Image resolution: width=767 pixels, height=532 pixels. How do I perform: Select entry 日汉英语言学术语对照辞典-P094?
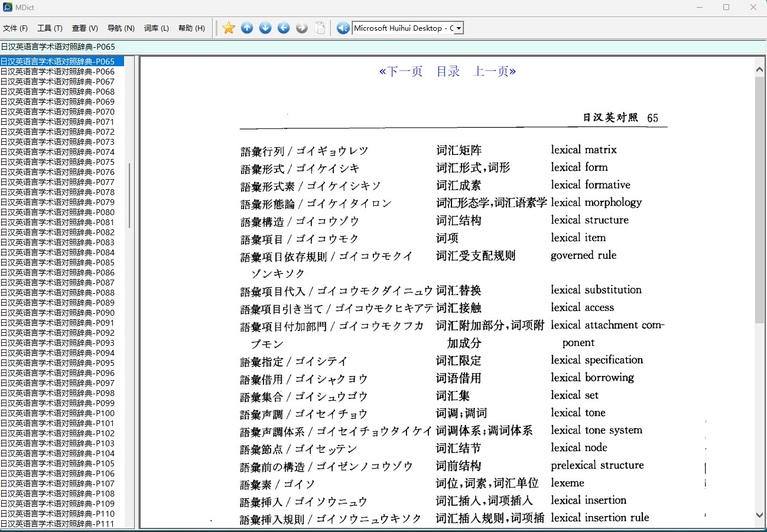[x=61, y=353]
